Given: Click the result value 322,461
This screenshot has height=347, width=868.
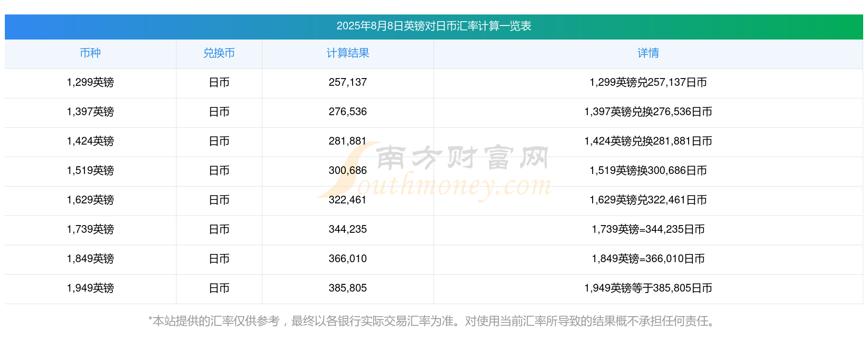Looking at the screenshot, I should [348, 200].
